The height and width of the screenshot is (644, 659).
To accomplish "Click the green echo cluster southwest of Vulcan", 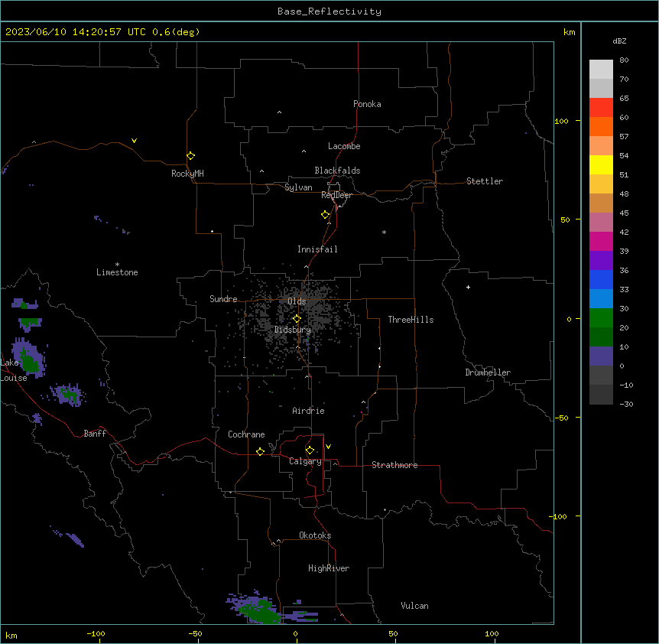I will 261,612.
